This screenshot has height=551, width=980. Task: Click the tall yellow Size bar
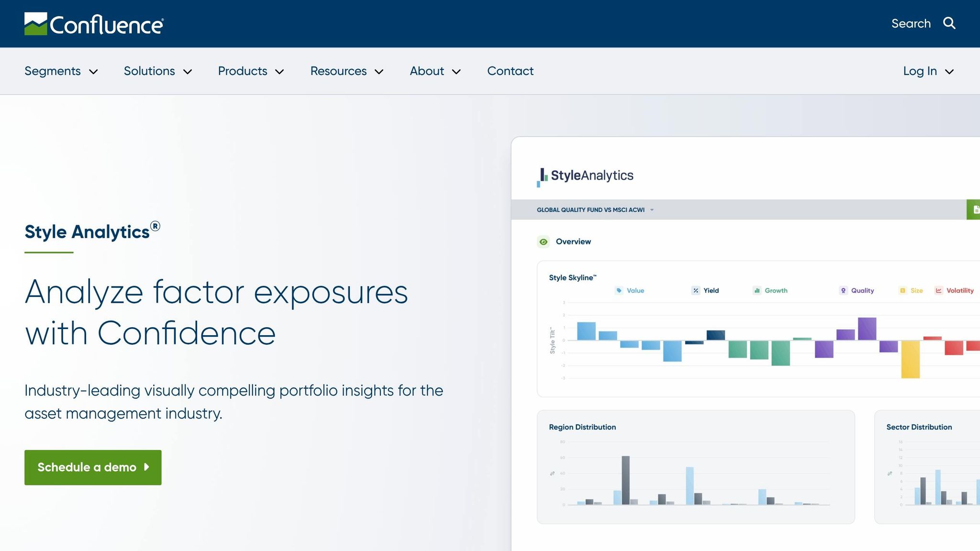(910, 359)
